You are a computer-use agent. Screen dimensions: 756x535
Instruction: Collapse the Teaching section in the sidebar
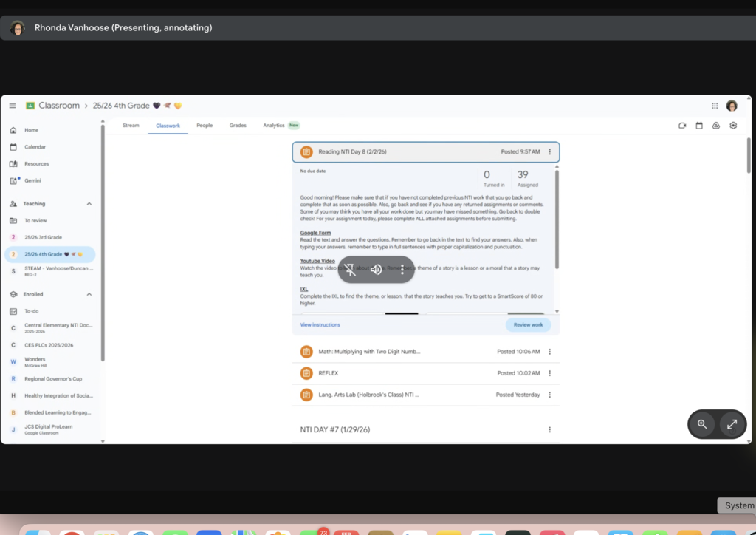[89, 204]
